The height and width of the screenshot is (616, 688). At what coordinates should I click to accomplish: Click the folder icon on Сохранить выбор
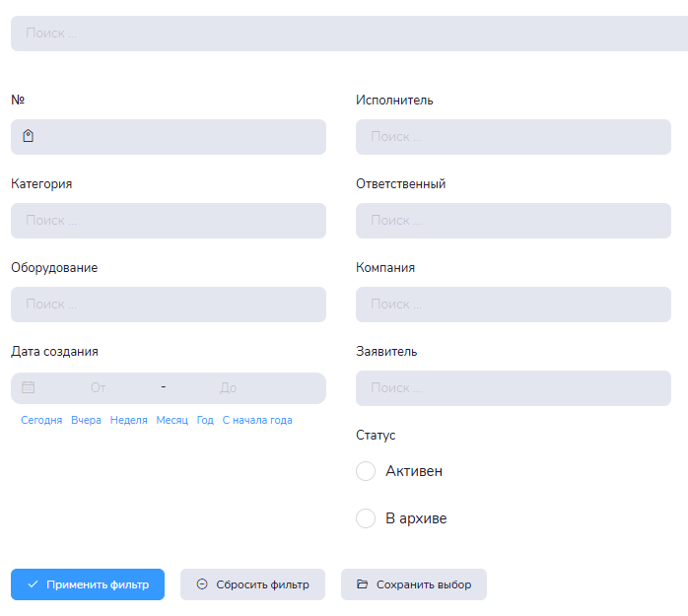click(x=362, y=584)
